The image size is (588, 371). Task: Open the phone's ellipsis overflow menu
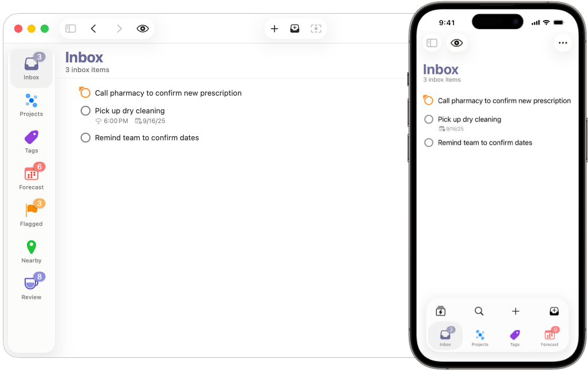point(563,42)
